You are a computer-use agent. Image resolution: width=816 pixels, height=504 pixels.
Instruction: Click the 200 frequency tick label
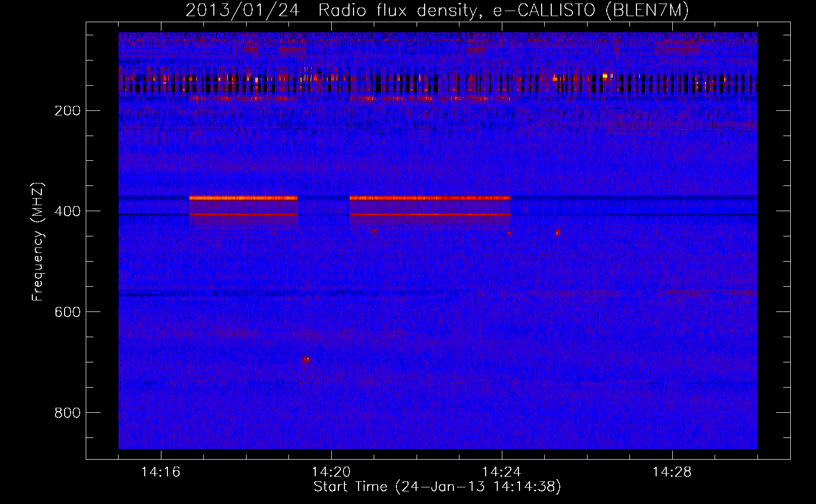pos(68,110)
